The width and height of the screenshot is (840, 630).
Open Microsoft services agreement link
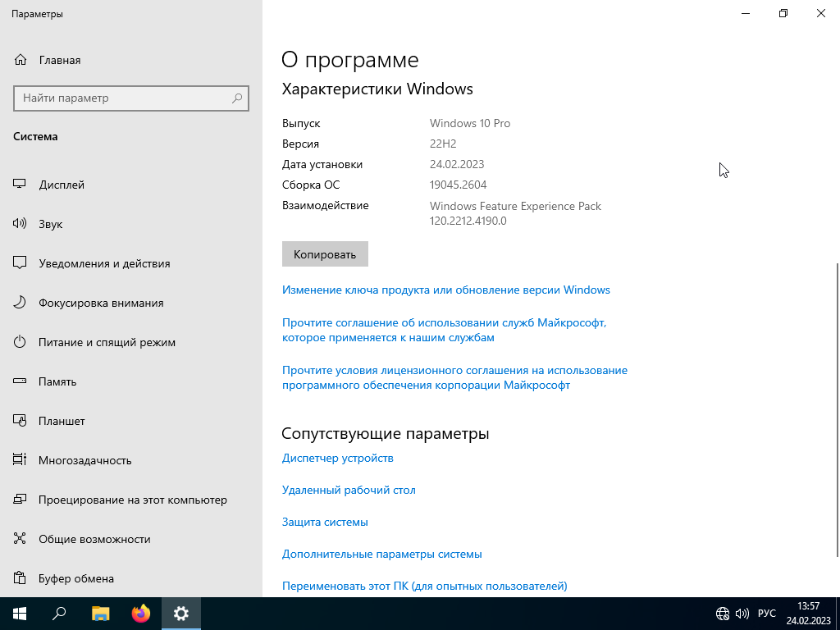point(444,330)
